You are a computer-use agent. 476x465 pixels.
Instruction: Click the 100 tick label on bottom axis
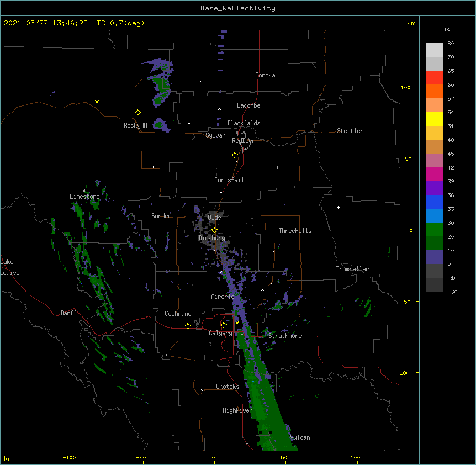point(355,458)
